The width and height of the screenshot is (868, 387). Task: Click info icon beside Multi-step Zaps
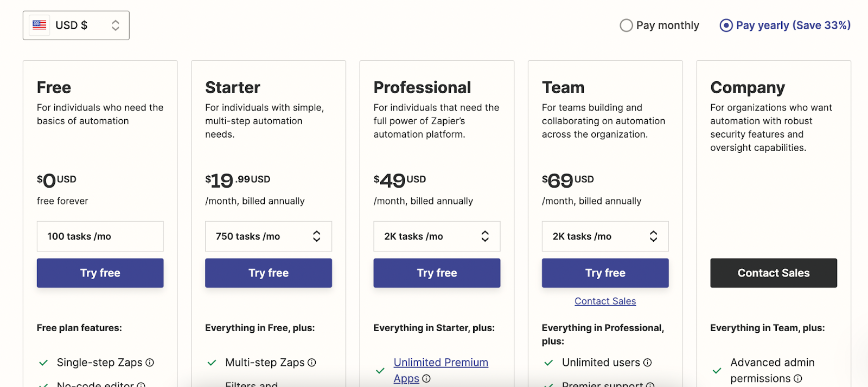(312, 363)
